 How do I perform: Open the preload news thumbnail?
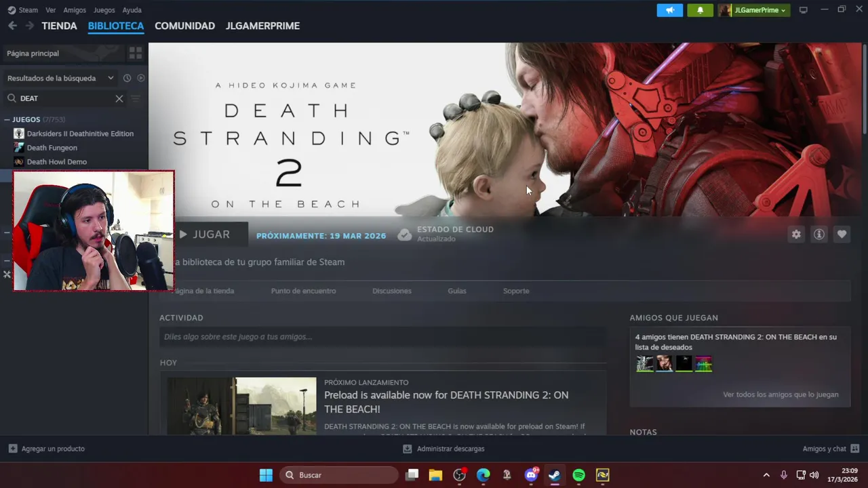(241, 406)
